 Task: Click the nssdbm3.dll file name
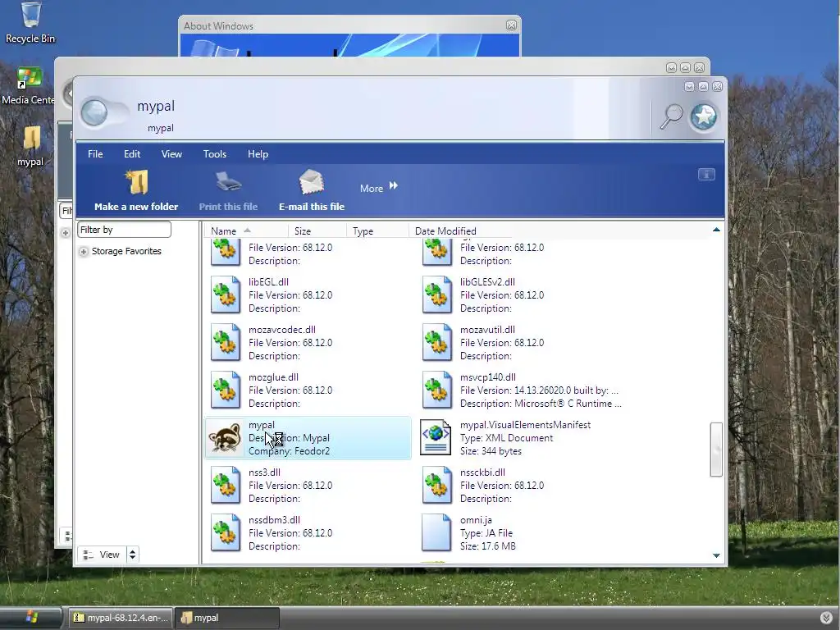click(274, 520)
